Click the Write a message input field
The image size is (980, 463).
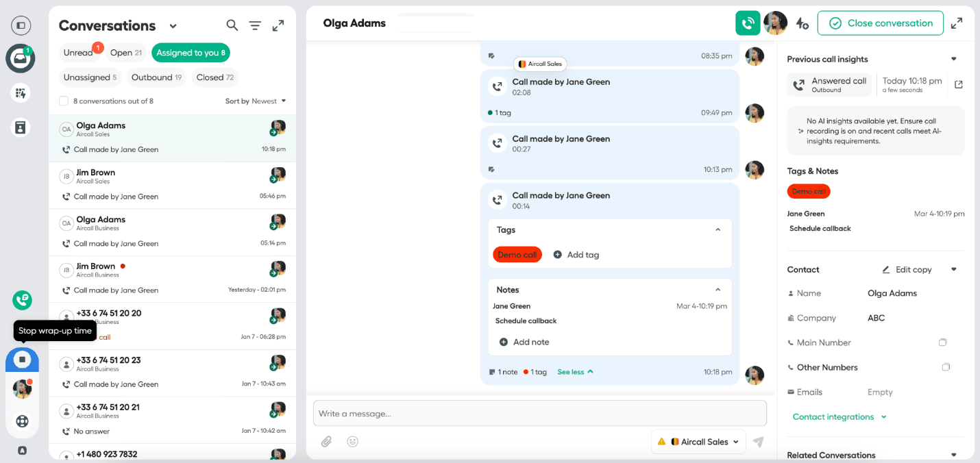pos(539,414)
